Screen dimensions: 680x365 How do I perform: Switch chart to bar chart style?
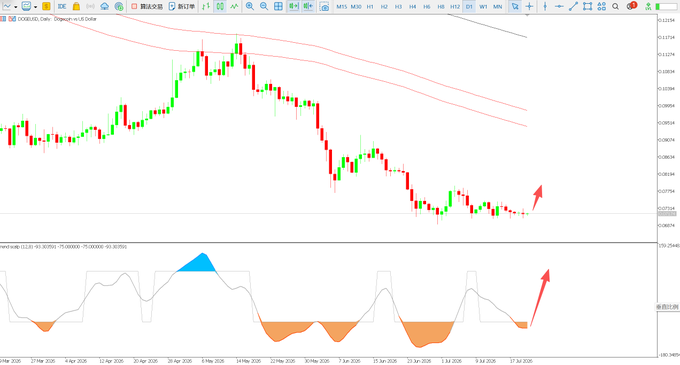coord(206,6)
